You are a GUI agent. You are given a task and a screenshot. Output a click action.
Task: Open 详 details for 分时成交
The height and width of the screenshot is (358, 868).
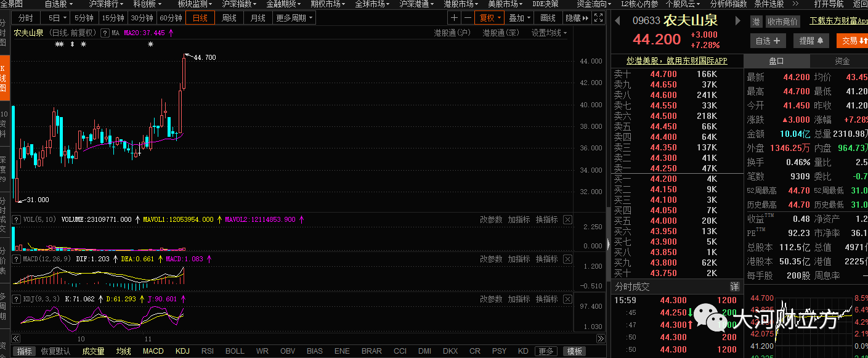click(x=734, y=287)
